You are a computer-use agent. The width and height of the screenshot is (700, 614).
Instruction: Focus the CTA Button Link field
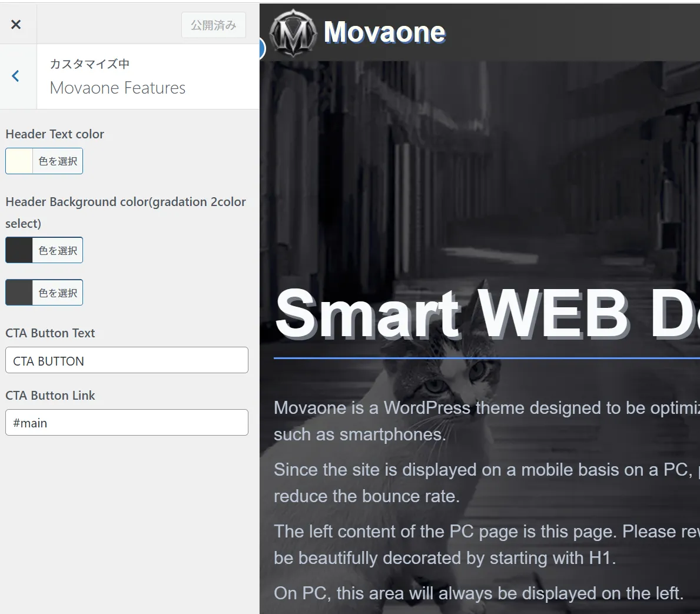[127, 423]
